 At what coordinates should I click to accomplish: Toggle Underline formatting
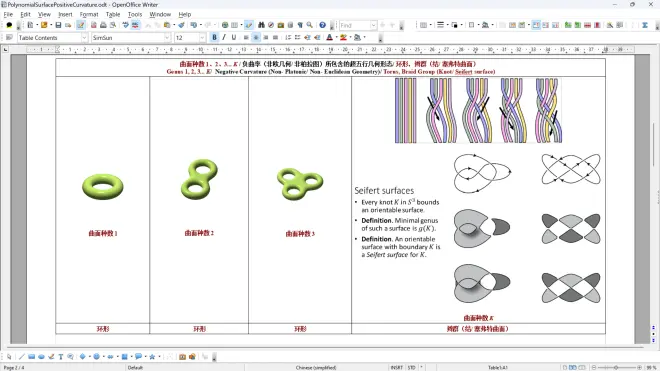(x=234, y=37)
